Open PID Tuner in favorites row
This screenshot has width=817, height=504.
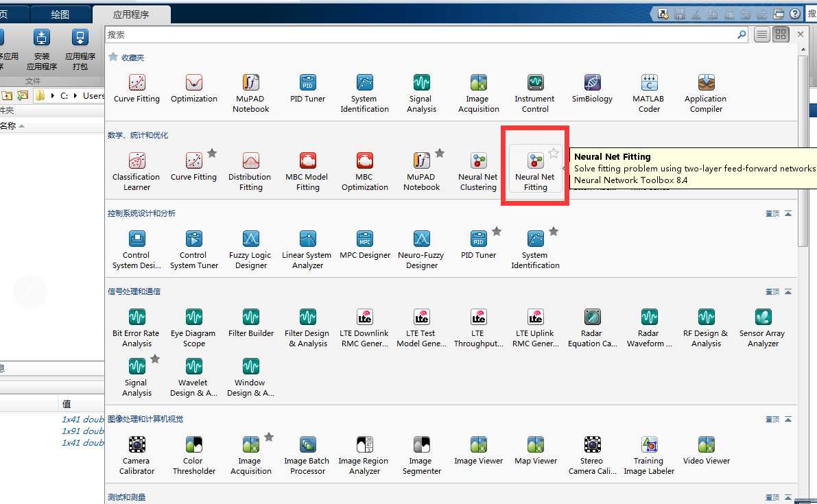pyautogui.click(x=307, y=88)
